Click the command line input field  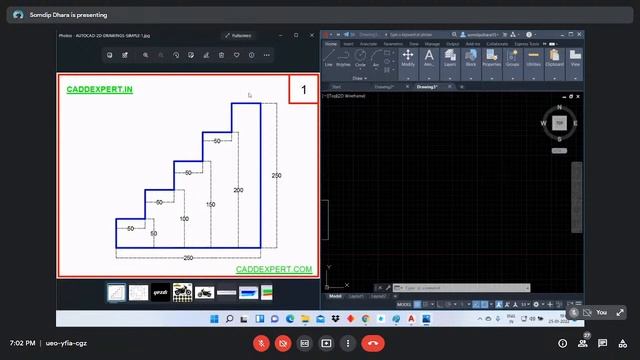click(x=461, y=288)
